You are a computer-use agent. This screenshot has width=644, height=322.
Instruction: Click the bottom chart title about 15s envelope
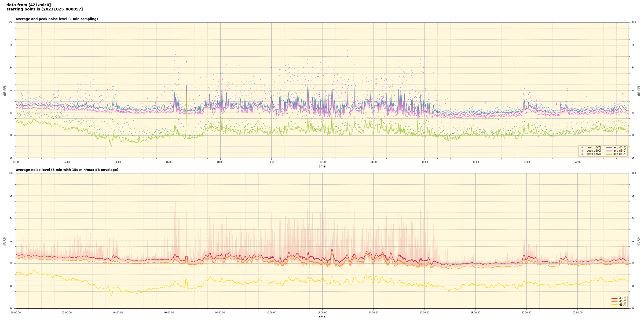click(x=67, y=170)
